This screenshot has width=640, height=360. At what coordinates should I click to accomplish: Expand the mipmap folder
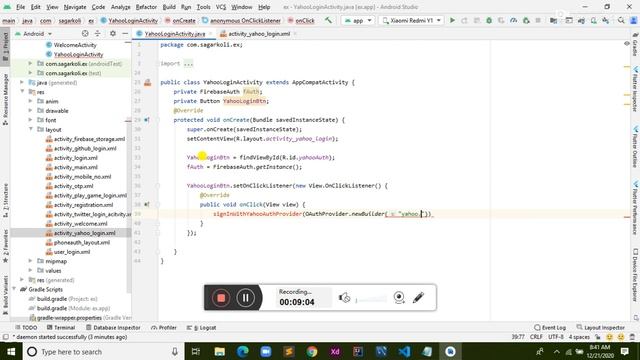(x=30, y=261)
